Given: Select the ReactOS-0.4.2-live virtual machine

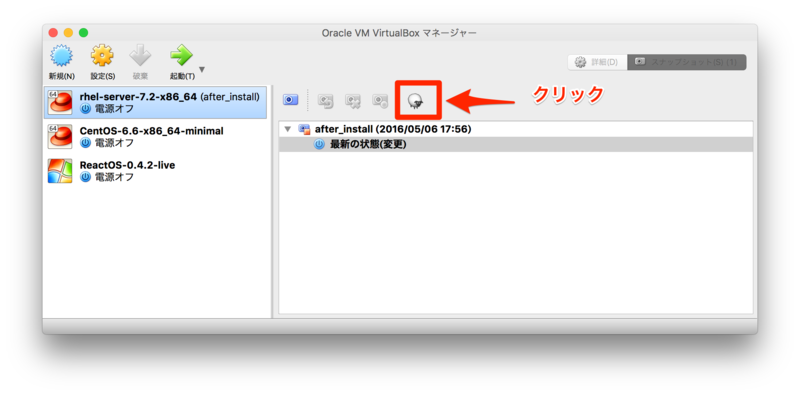Looking at the screenshot, I should click(x=155, y=171).
